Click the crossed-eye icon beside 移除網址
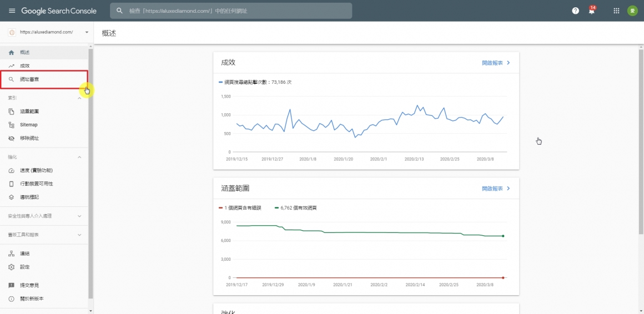The height and width of the screenshot is (314, 644). point(12,138)
